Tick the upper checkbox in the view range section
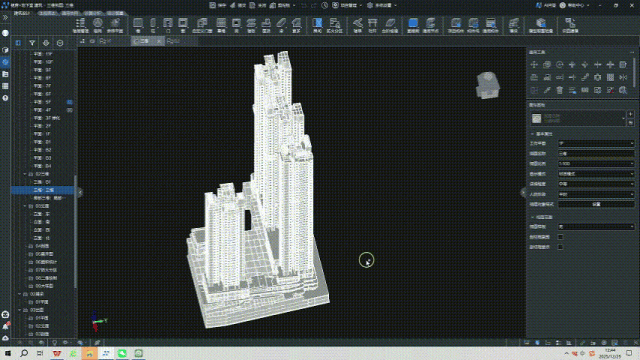640x360 pixels. [560, 237]
